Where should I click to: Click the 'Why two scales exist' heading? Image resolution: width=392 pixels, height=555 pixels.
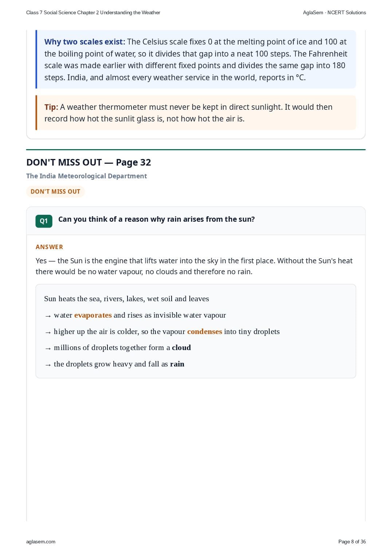pyautogui.click(x=85, y=42)
